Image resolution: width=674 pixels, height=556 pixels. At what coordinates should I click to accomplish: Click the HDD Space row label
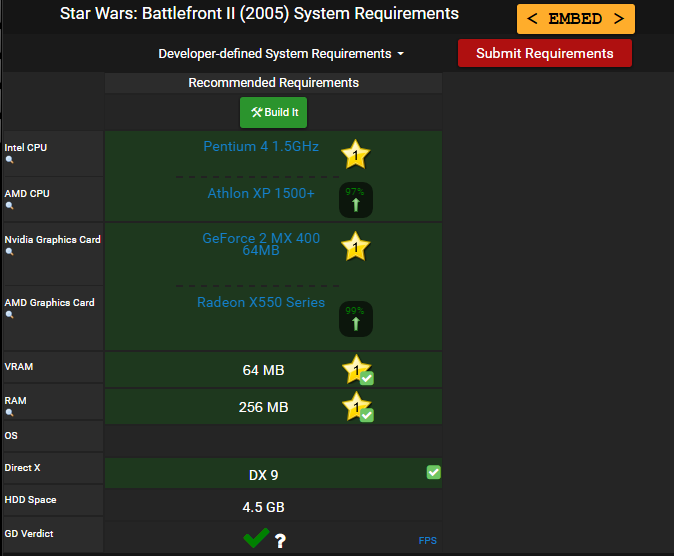31,500
